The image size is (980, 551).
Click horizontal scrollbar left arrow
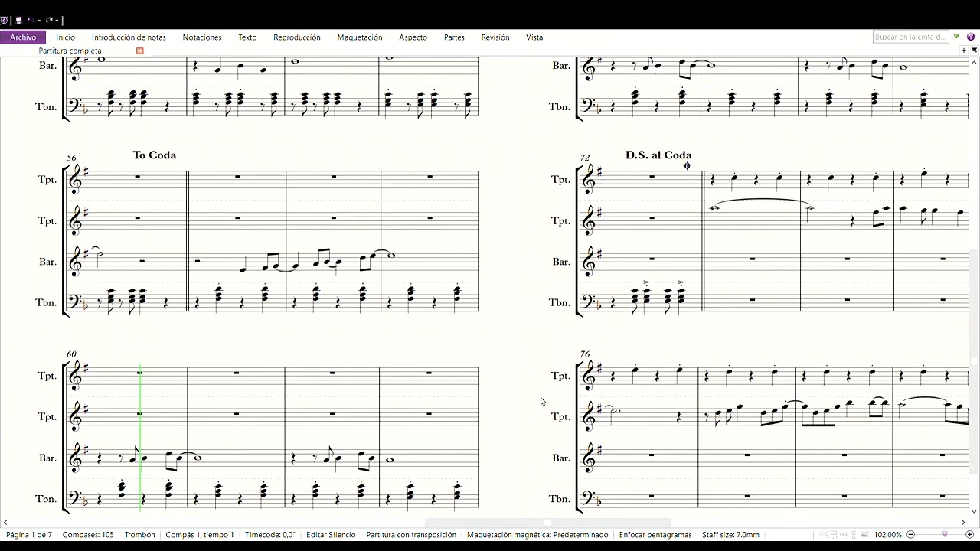coord(5,523)
